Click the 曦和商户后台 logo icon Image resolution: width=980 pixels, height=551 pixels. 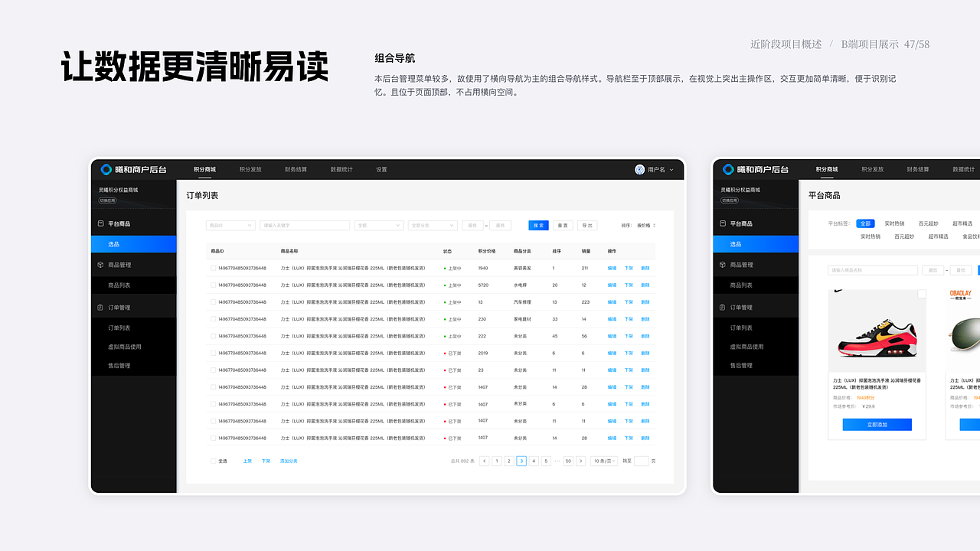[x=105, y=169]
